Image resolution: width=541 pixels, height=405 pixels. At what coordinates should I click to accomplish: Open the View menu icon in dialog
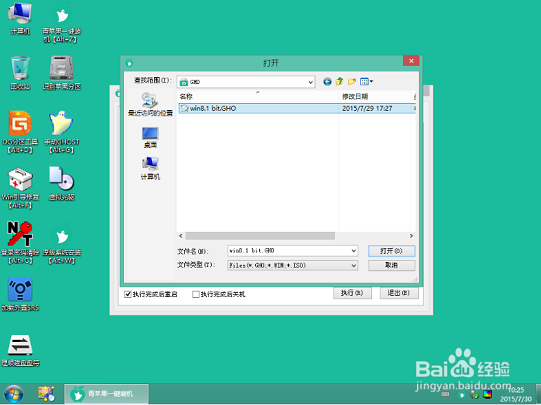[366, 81]
